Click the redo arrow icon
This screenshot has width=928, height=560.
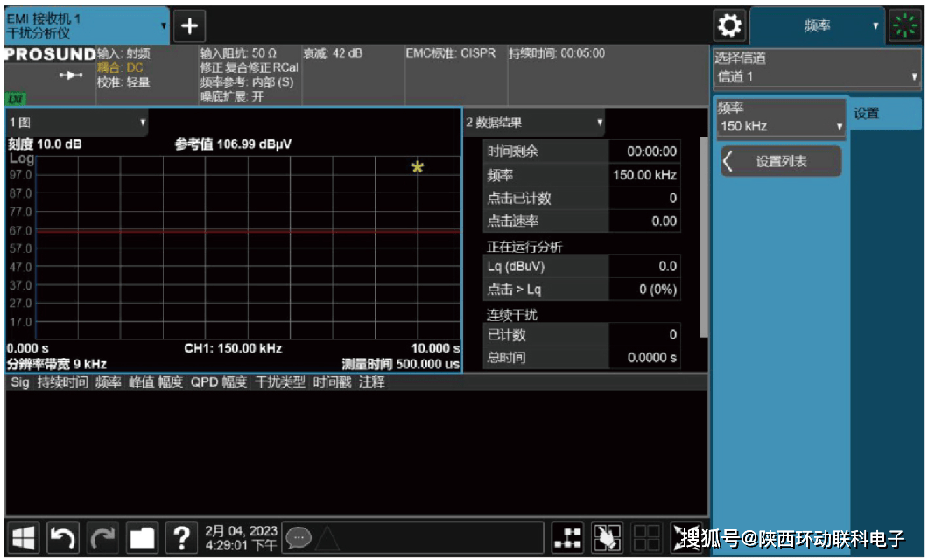(102, 538)
